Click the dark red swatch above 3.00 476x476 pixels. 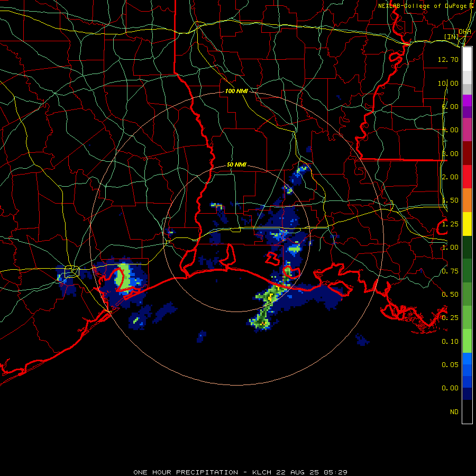click(467, 153)
